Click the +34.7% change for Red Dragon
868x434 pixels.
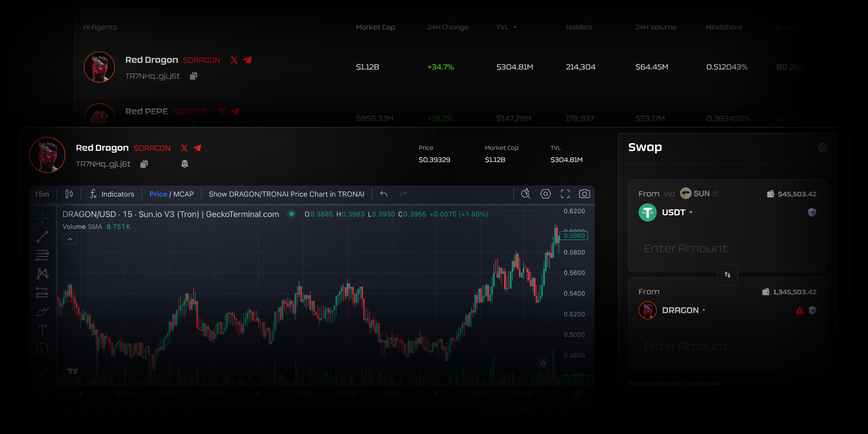tap(441, 67)
